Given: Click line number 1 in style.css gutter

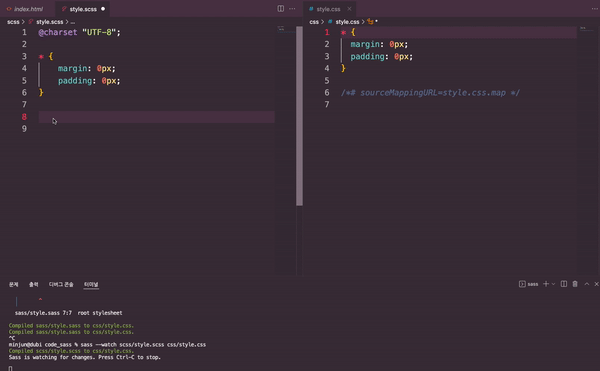Looking at the screenshot, I should pos(327,32).
